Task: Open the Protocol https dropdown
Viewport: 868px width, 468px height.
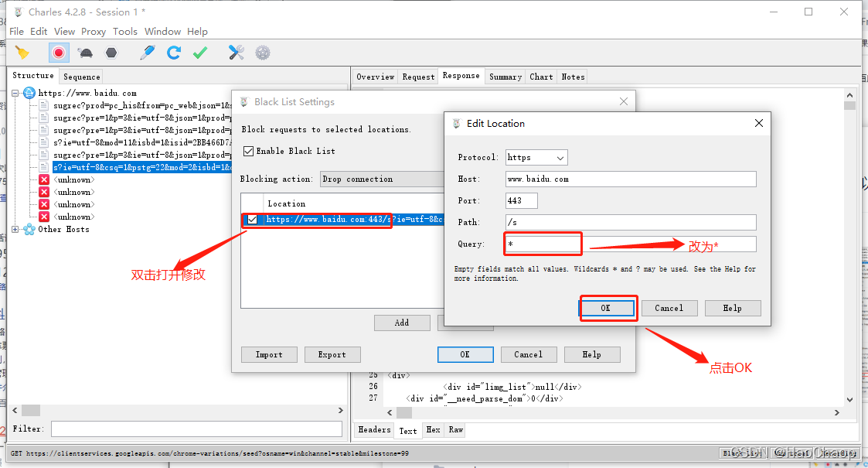Action: pos(536,157)
